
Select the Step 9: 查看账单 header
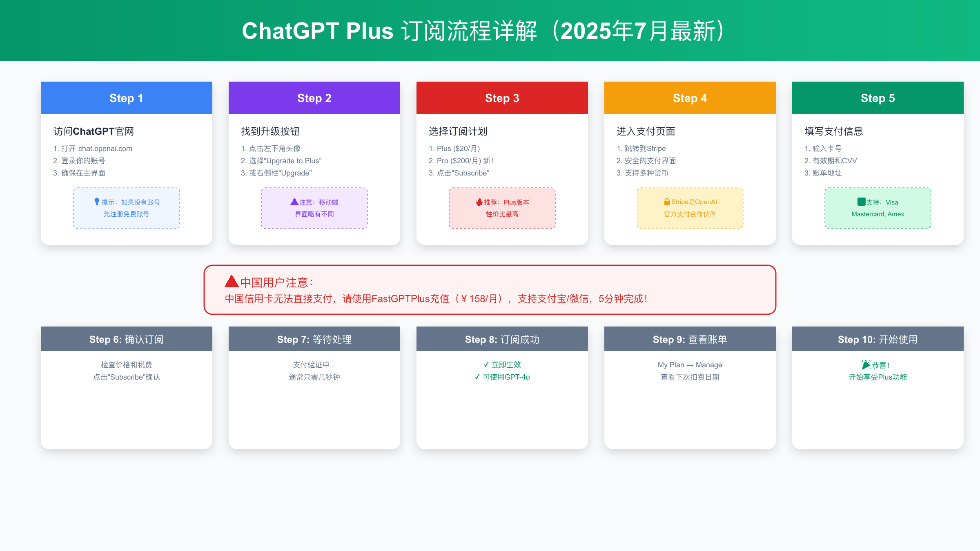point(690,339)
